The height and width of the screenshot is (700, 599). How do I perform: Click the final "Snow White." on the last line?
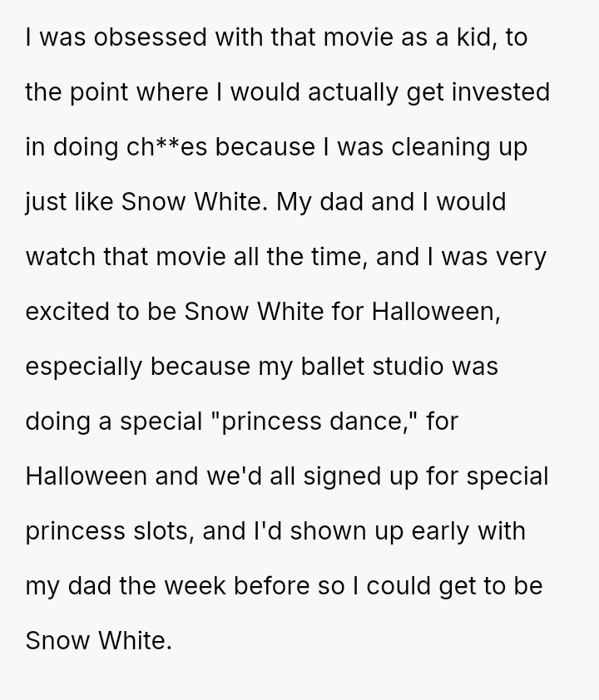(98, 639)
